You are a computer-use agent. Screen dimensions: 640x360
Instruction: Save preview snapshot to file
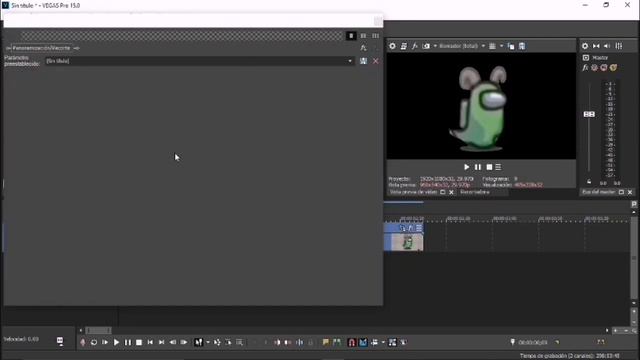click(522, 46)
